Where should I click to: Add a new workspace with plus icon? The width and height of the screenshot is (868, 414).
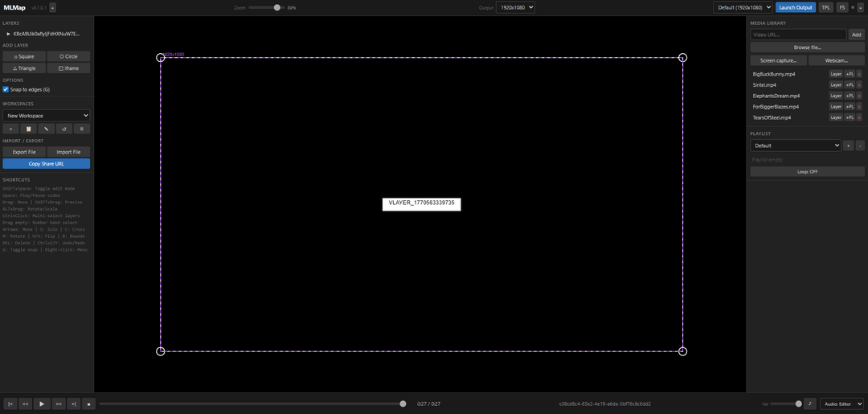pyautogui.click(x=10, y=129)
